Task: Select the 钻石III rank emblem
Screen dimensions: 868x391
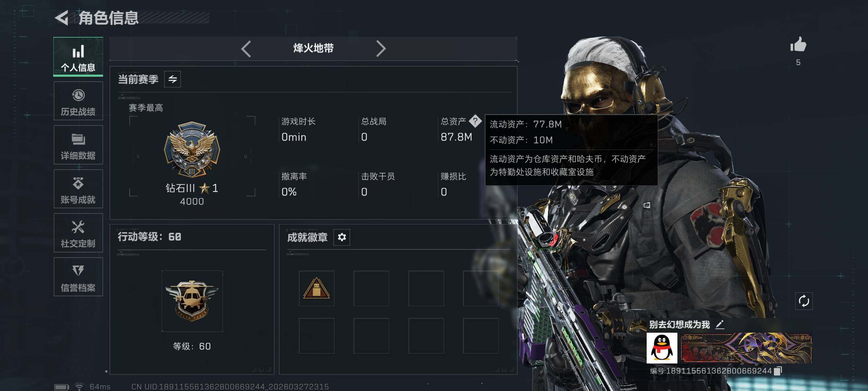Action: (x=192, y=150)
